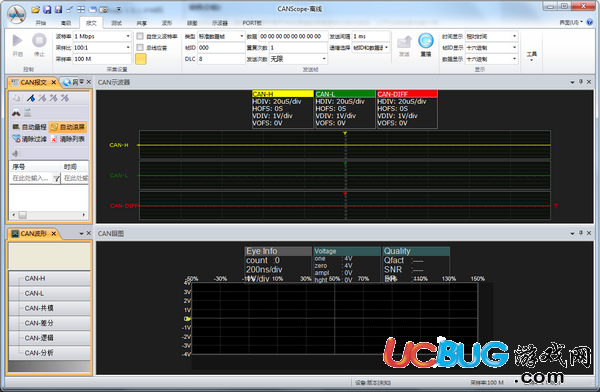Click the blue help question mark icon
This screenshot has height=392, width=600.
pos(591,22)
